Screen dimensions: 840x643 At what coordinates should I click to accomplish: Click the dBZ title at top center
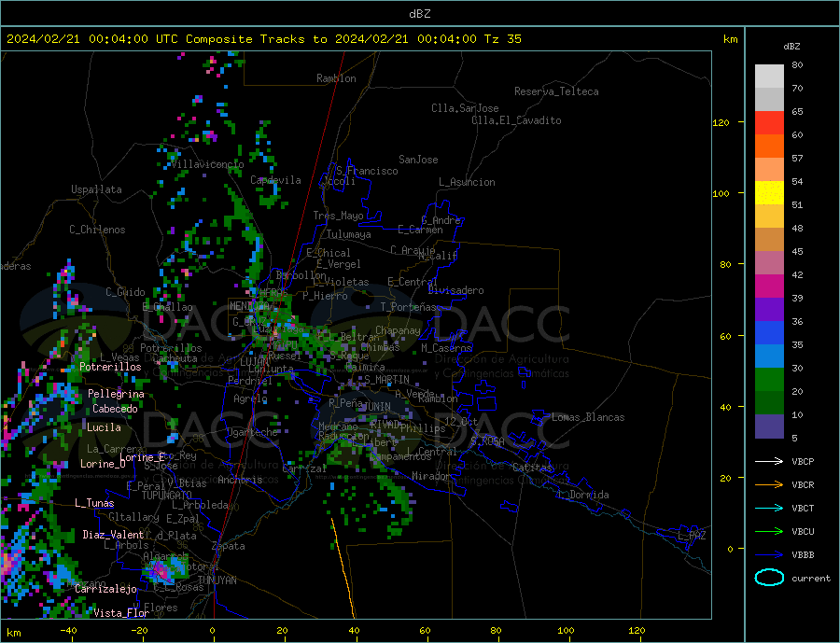click(x=419, y=14)
